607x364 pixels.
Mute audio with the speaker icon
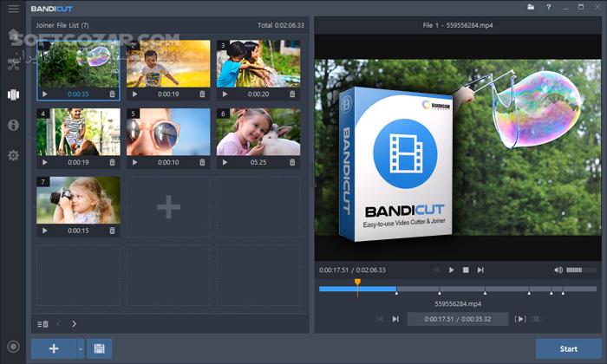click(558, 270)
